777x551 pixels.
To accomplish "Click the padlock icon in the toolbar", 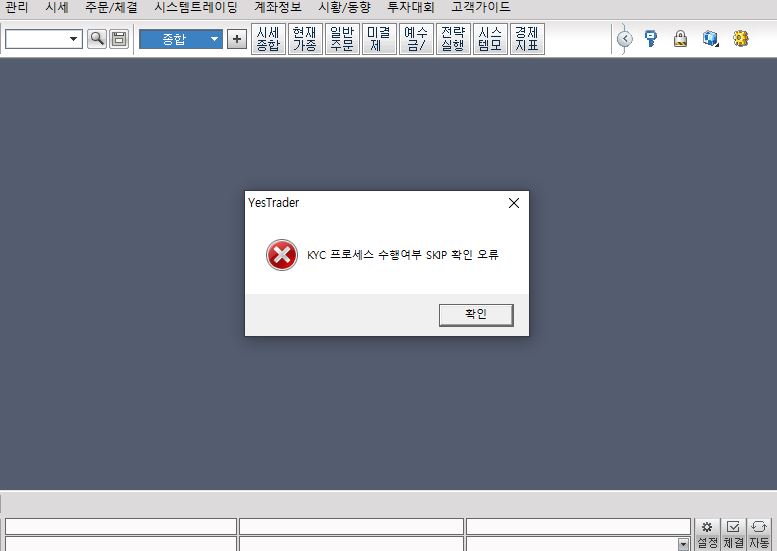I will pyautogui.click(x=680, y=39).
